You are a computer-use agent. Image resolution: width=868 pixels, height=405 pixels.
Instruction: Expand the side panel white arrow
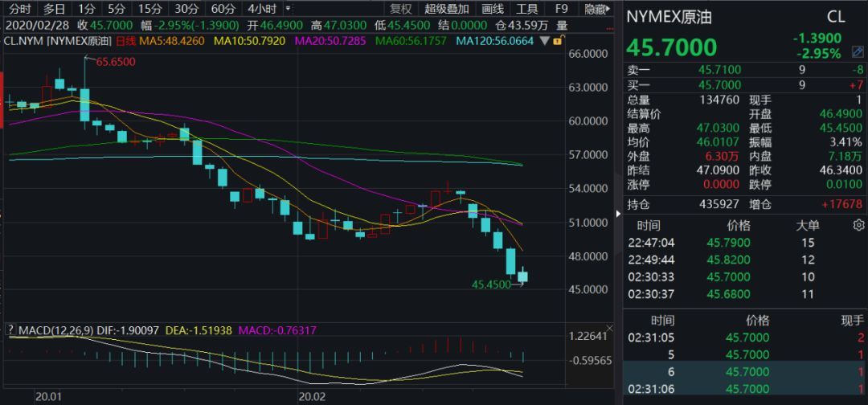618,214
